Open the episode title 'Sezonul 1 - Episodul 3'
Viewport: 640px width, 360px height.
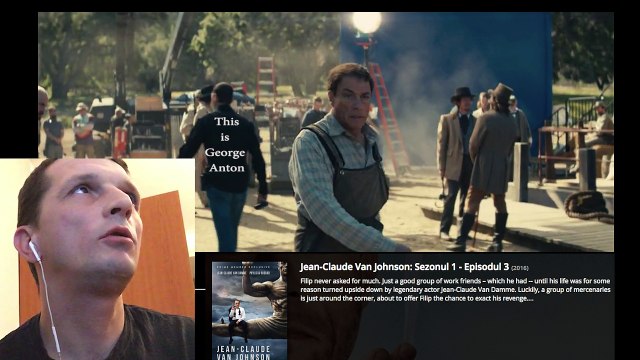tap(462, 267)
